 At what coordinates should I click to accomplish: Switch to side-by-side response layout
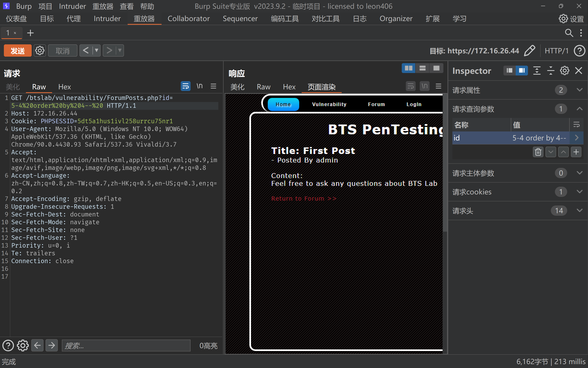pos(408,68)
